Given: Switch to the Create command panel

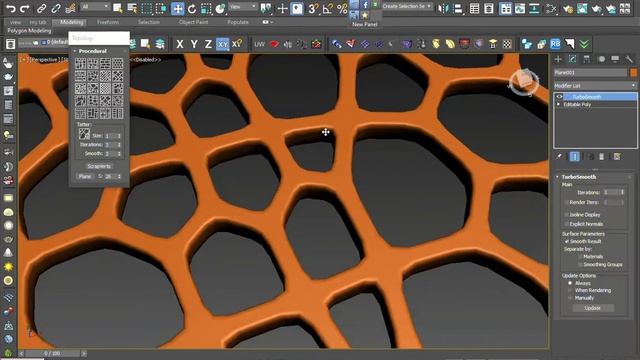Looking at the screenshot, I should (x=558, y=59).
